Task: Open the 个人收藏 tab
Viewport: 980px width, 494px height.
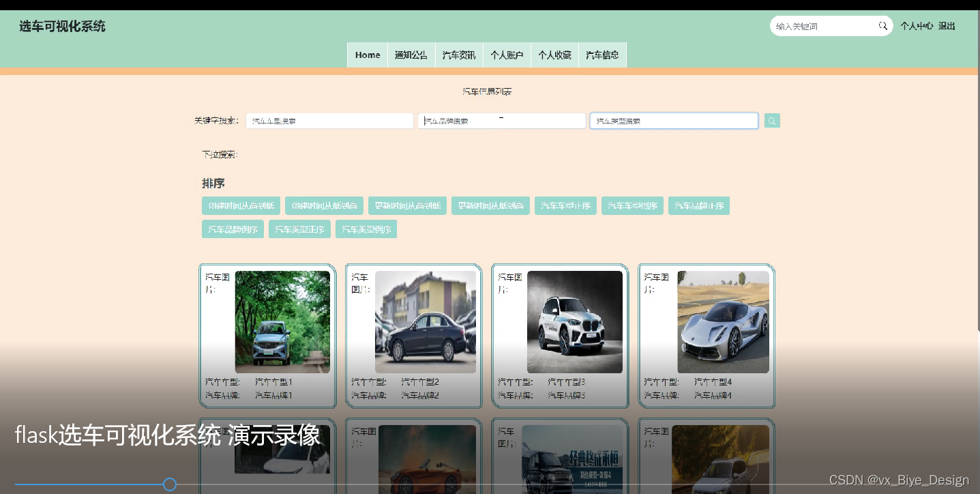Action: click(x=554, y=55)
